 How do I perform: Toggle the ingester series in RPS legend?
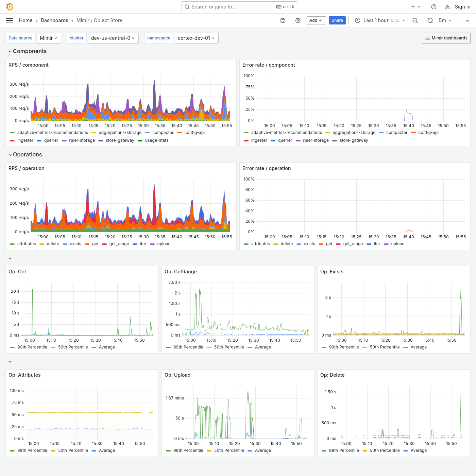(25, 140)
